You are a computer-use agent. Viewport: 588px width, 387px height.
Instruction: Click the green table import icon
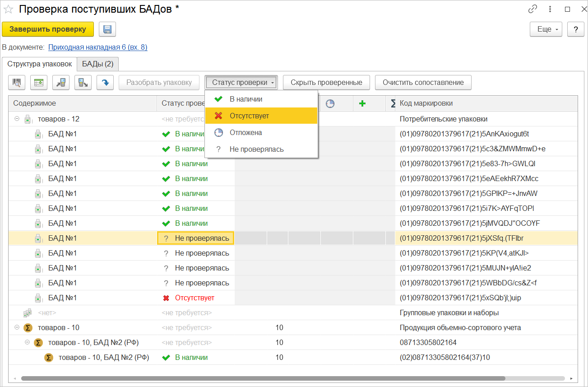(x=39, y=83)
